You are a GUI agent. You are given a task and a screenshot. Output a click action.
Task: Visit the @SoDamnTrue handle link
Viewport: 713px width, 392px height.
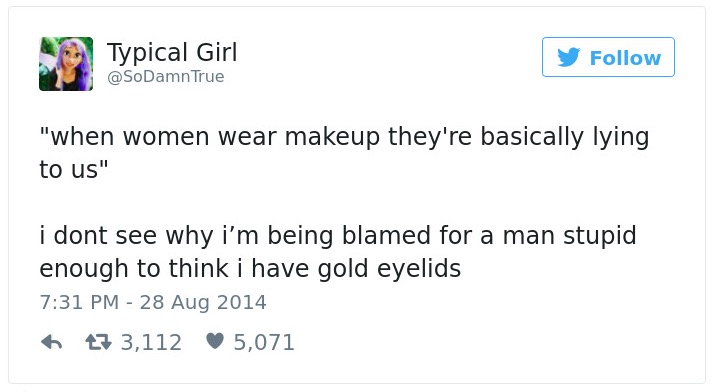click(166, 76)
